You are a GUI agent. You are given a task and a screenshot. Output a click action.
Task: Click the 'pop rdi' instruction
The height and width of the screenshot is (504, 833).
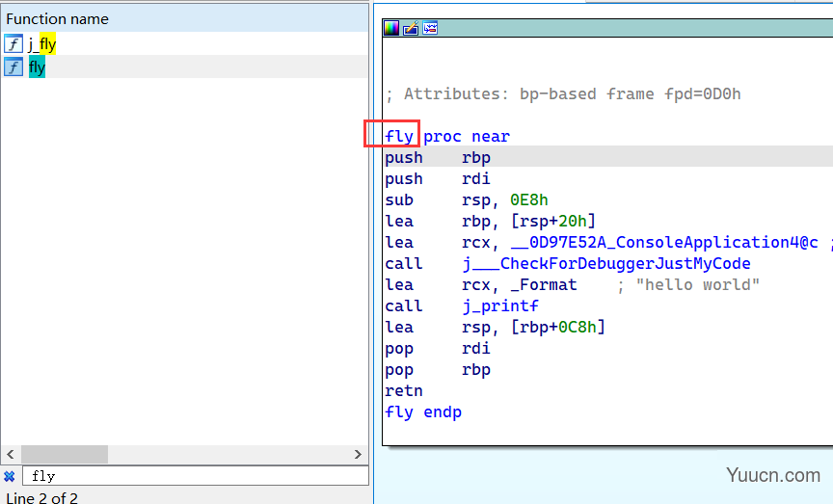[x=438, y=349]
